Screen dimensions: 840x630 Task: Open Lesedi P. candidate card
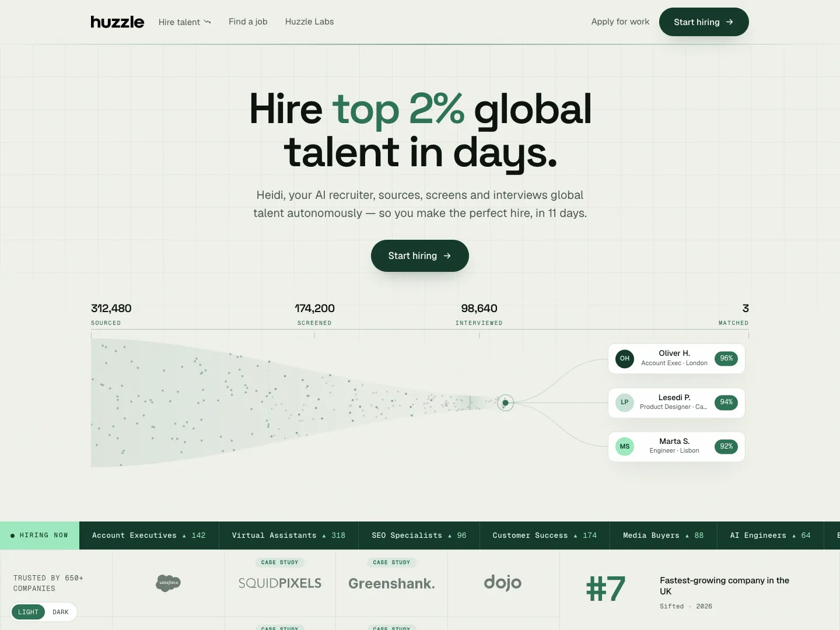[677, 402]
